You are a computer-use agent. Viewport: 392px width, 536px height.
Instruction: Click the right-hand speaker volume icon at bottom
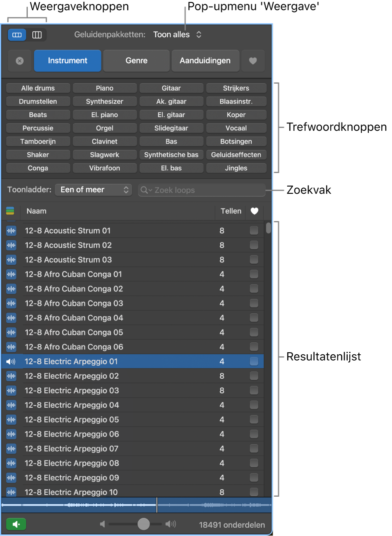pyautogui.click(x=171, y=524)
